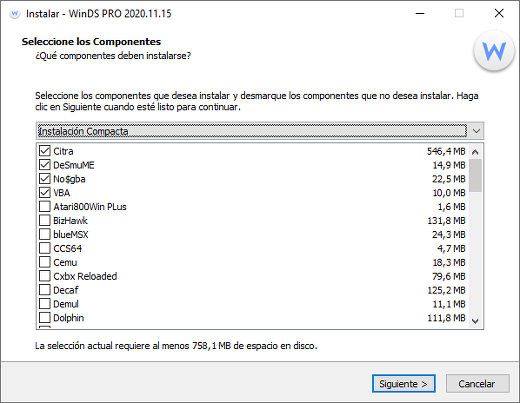The height and width of the screenshot is (403, 520).
Task: Click the 131,8 MB size value
Action: pyautogui.click(x=446, y=221)
